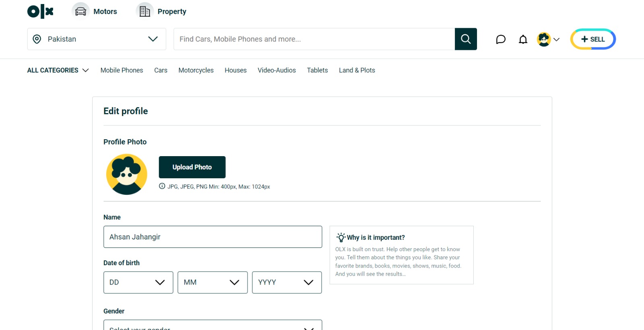Open Land & Plots category
The width and height of the screenshot is (644, 330).
[x=357, y=70]
